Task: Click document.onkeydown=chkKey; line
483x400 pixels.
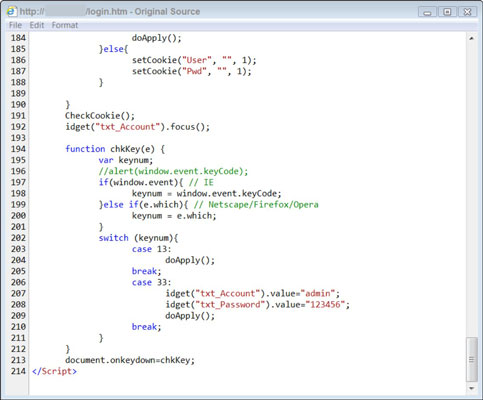Action: [x=130, y=360]
